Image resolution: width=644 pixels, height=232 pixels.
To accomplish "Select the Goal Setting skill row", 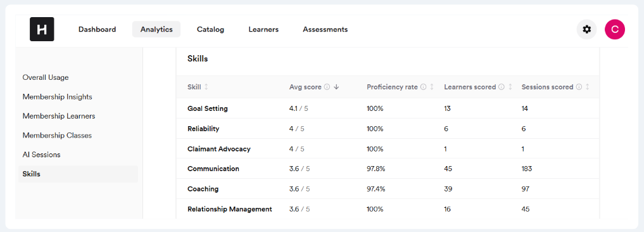I will click(388, 108).
